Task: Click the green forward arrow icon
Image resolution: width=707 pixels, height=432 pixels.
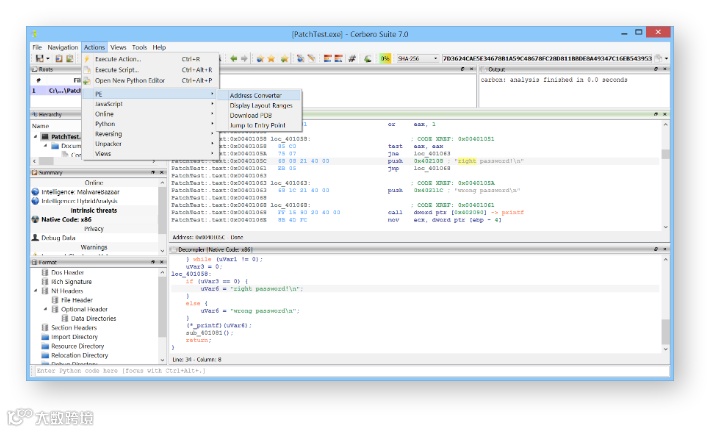Action: tap(244, 59)
